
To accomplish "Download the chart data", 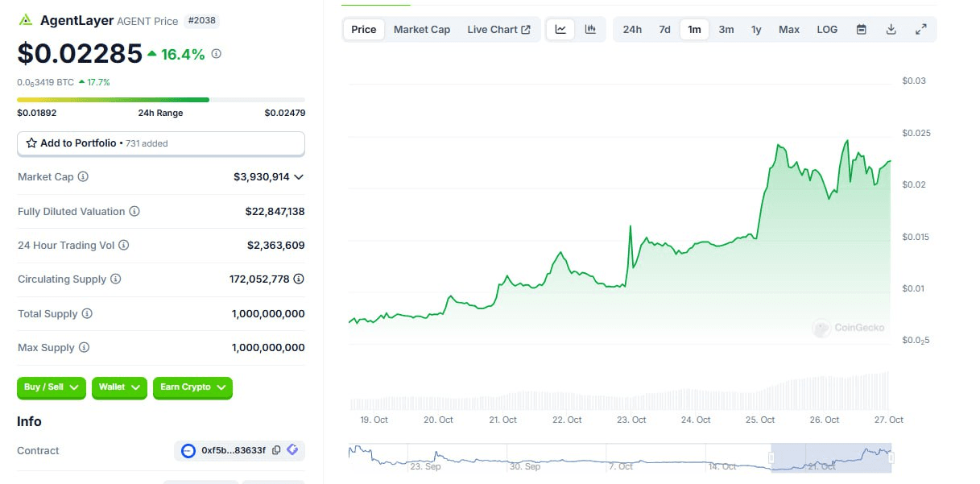I will coord(891,30).
